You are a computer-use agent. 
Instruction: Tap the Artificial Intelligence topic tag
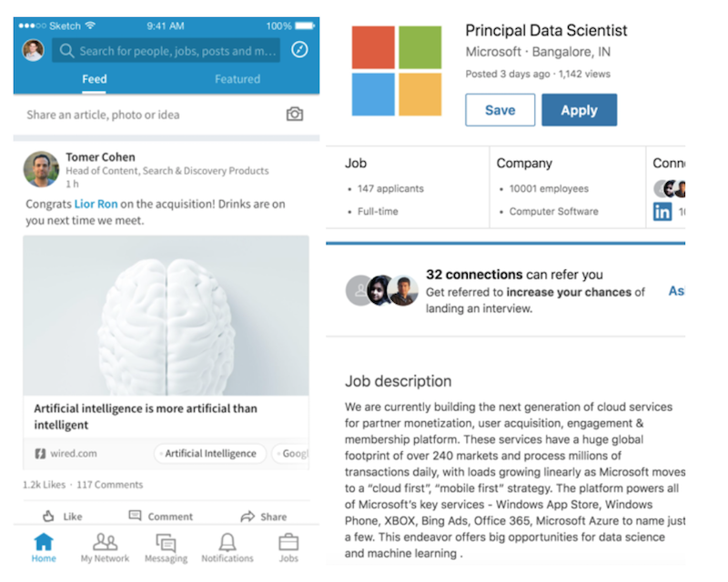tap(210, 454)
